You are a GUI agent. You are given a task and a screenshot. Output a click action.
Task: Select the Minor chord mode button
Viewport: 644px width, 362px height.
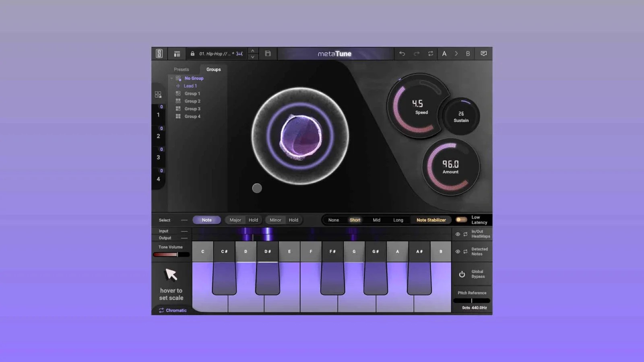275,220
